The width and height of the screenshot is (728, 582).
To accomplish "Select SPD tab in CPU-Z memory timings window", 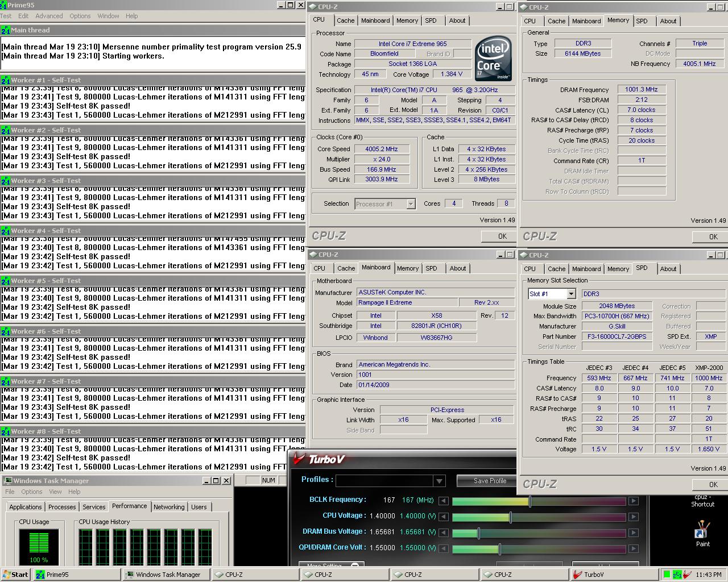I will pyautogui.click(x=642, y=21).
